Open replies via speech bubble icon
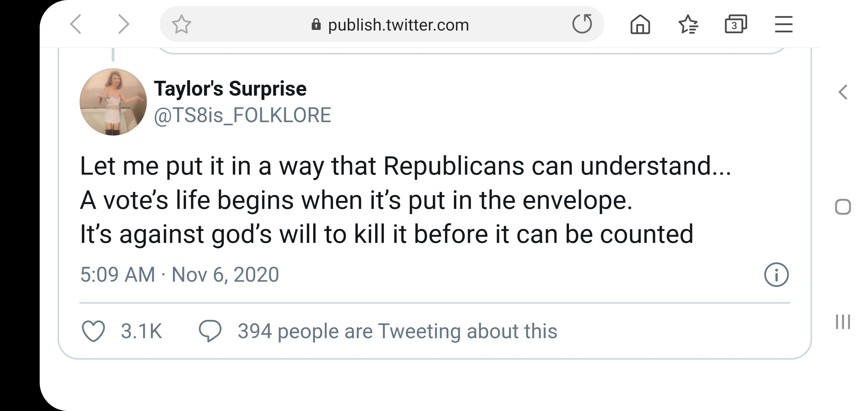Image resolution: width=868 pixels, height=411 pixels. tap(210, 331)
